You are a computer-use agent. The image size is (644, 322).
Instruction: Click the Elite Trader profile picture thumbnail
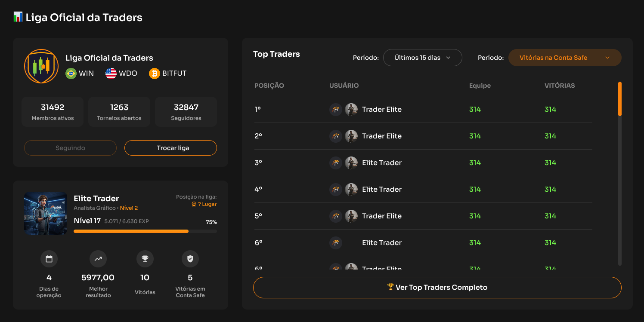point(46,213)
